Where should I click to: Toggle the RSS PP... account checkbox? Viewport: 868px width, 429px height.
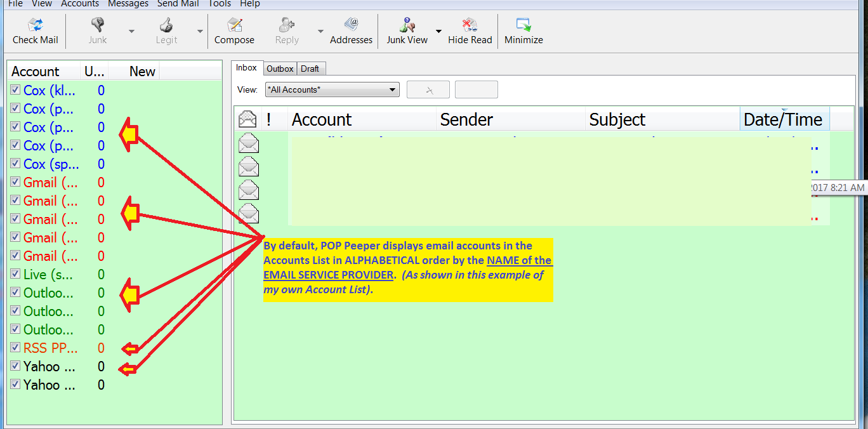point(15,348)
